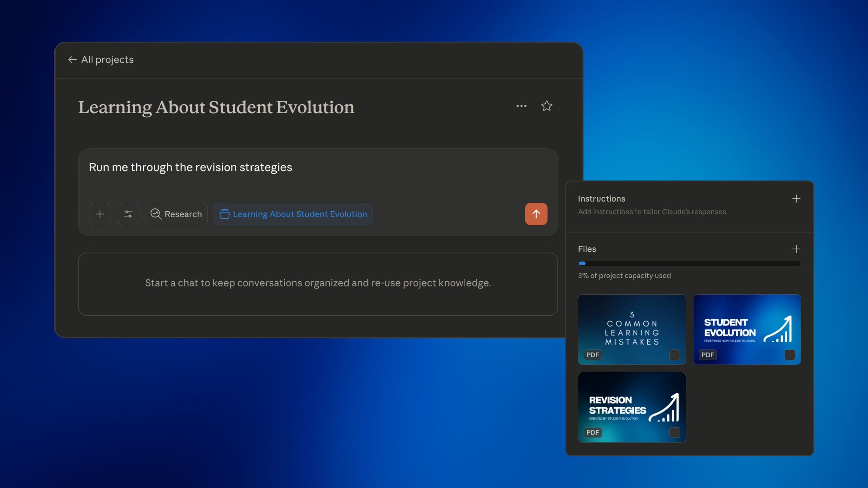Add instructions using the plus icon

click(796, 199)
